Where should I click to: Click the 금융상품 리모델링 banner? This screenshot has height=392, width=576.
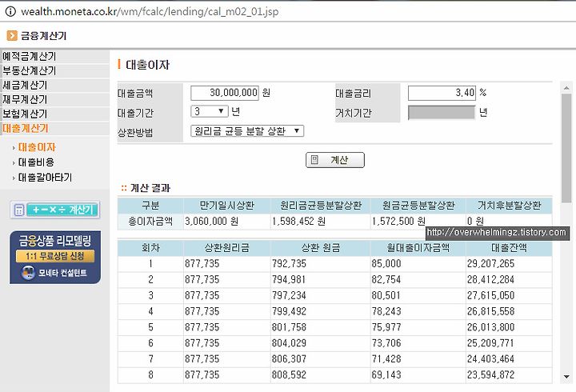click(x=55, y=257)
